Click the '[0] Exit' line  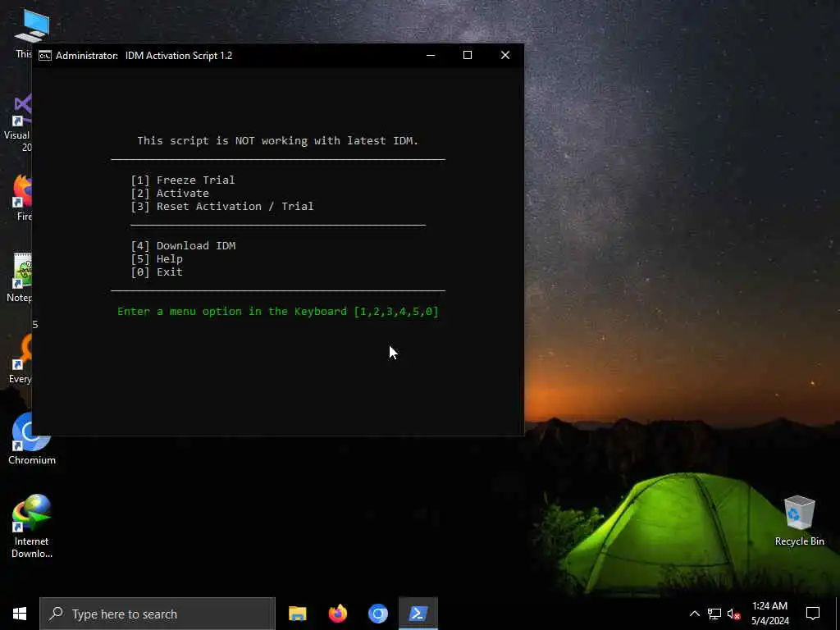point(157,272)
